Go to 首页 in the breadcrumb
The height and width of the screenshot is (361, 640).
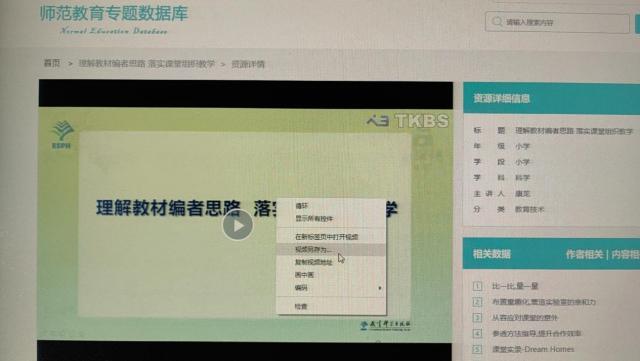point(52,63)
